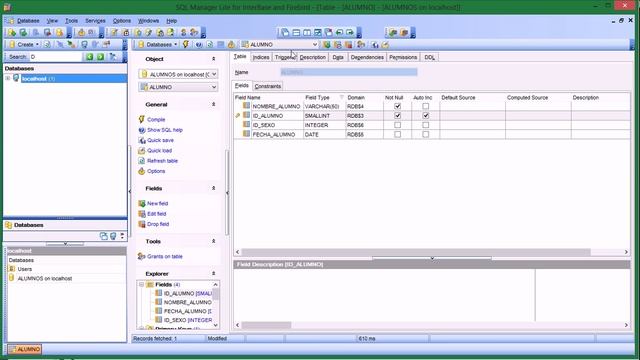Click the green right-arrow next window icon
Screen dimensions: 640x360
coord(350,32)
